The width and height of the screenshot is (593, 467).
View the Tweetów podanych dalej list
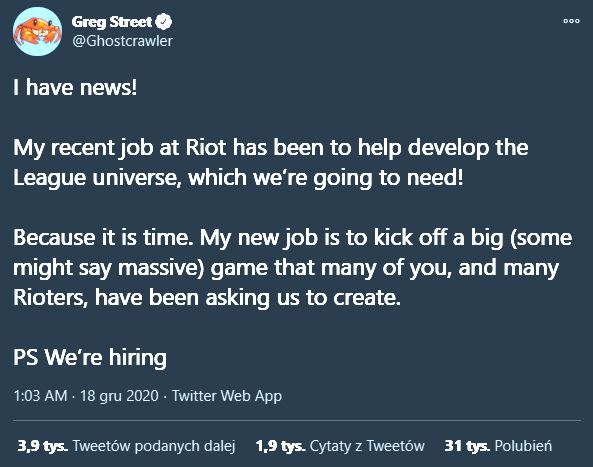[154, 446]
